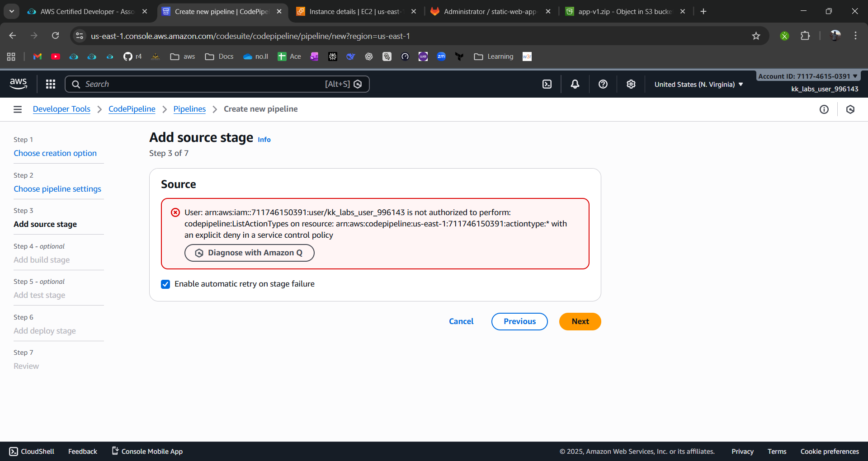Open the Console Mobile App footer link

point(147,452)
